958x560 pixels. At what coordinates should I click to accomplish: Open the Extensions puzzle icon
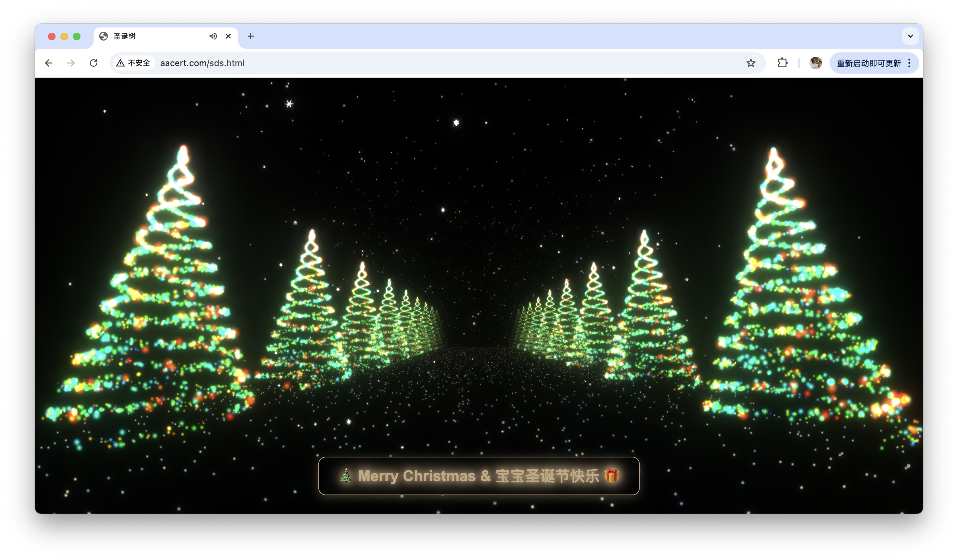(x=782, y=63)
